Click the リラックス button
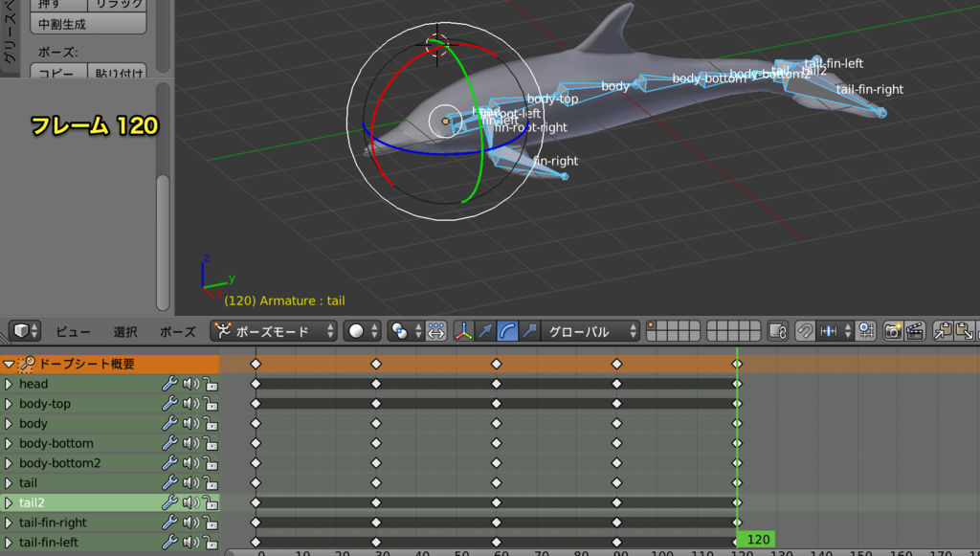The image size is (980, 556). pos(118,5)
